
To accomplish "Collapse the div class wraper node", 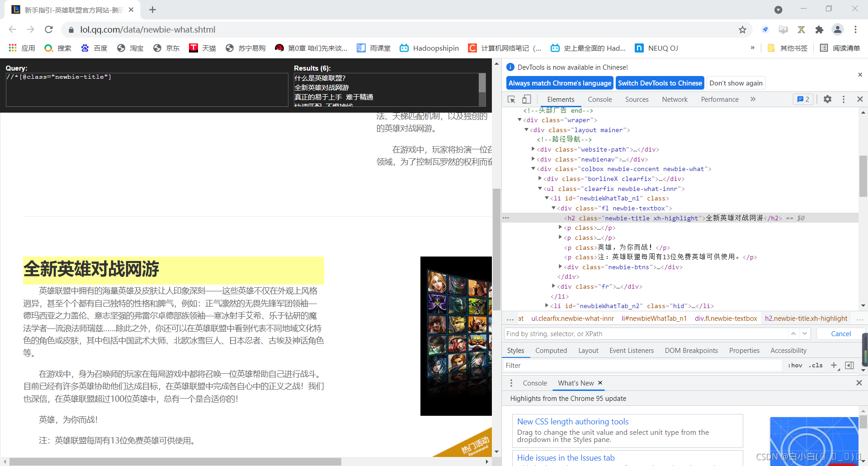I will pyautogui.click(x=519, y=120).
